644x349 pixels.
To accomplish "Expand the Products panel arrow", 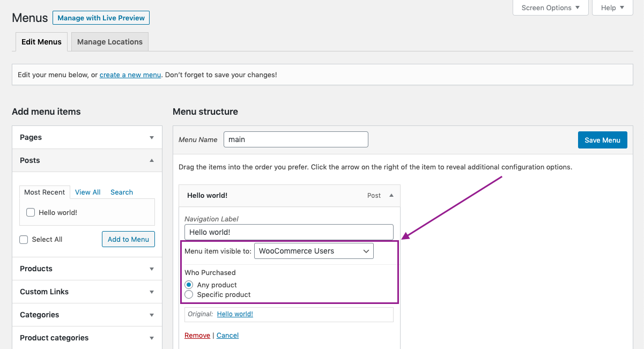I will click(x=152, y=269).
